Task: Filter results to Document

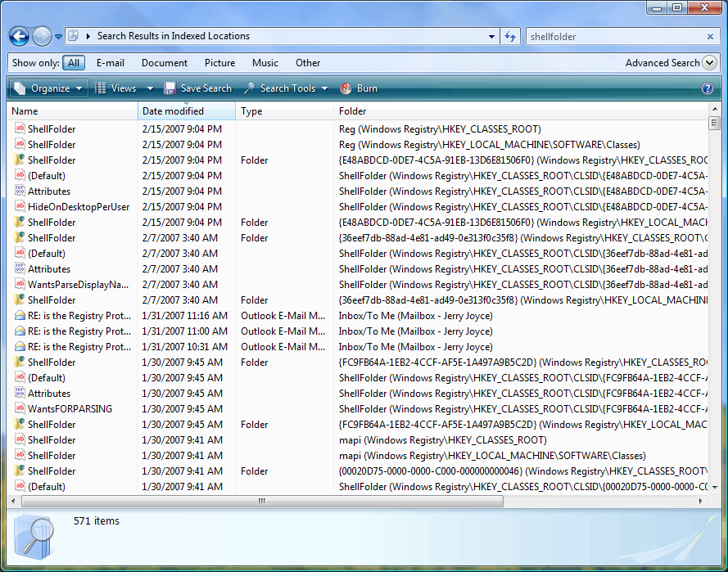Action: [x=165, y=63]
